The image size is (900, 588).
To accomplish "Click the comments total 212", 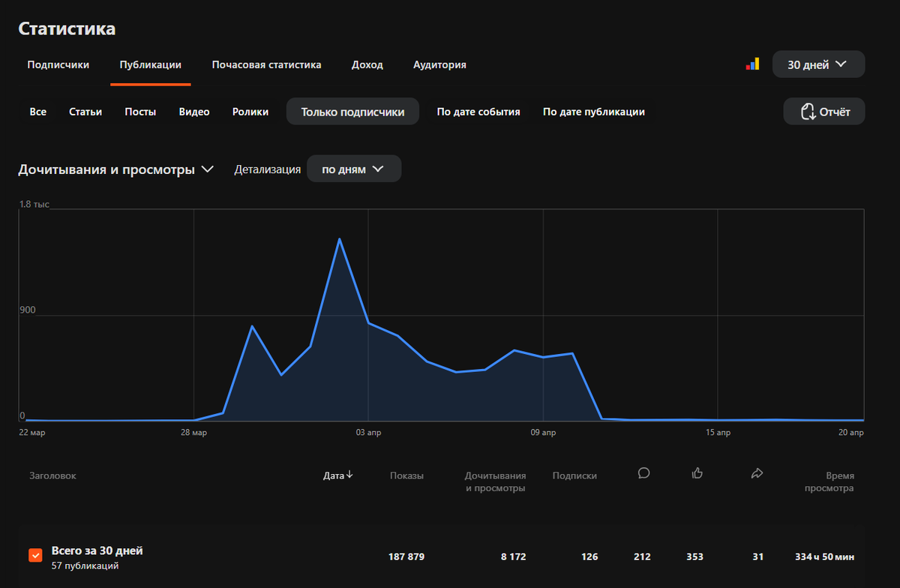I will tap(642, 557).
